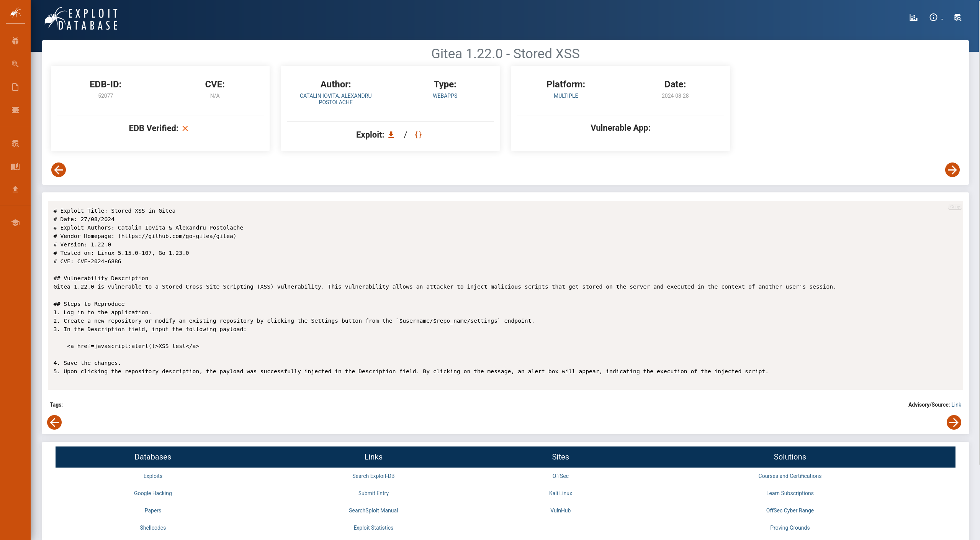The width and height of the screenshot is (980, 540).
Task: Click EDB-ID value 52077
Action: click(106, 96)
